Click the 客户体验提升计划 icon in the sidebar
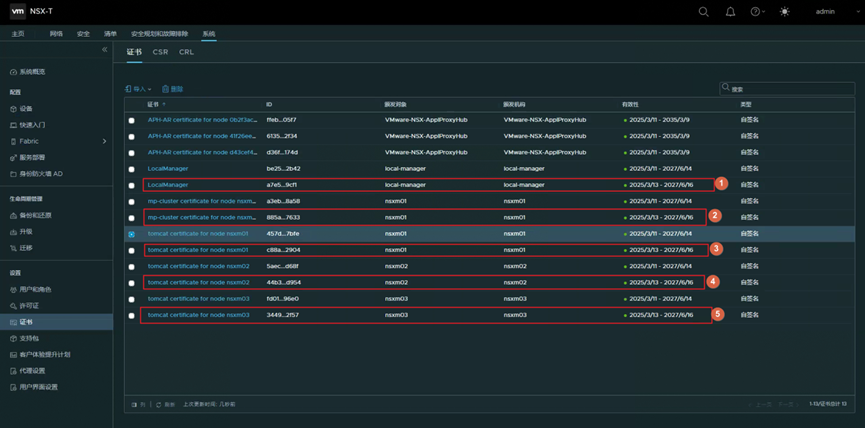Screen dimensions: 865x428 14,355
